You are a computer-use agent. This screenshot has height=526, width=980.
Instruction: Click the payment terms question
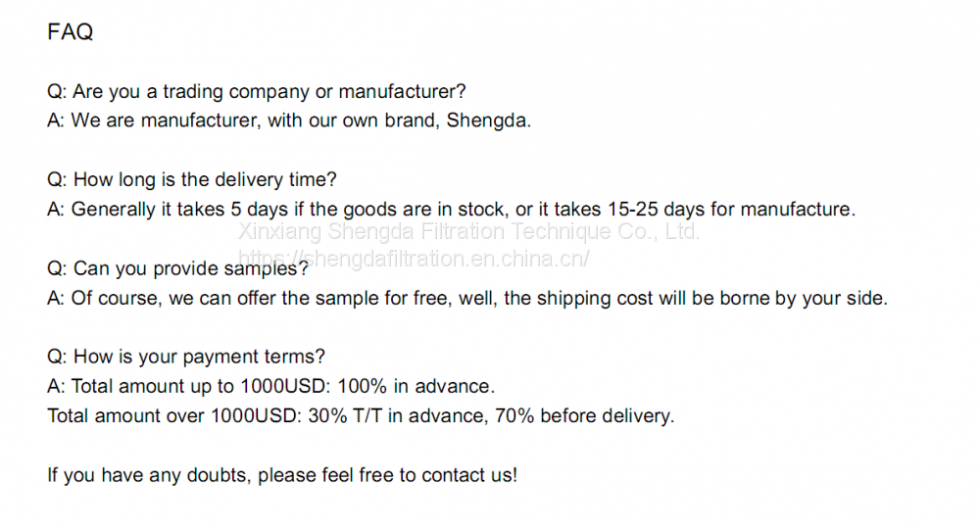click(186, 357)
